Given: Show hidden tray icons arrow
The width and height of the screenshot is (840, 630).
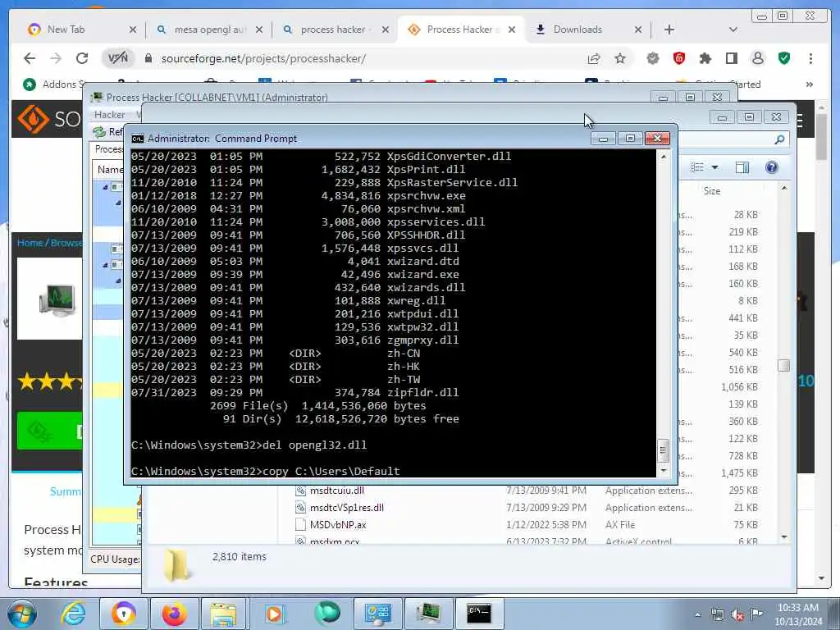Looking at the screenshot, I should pos(697,614).
